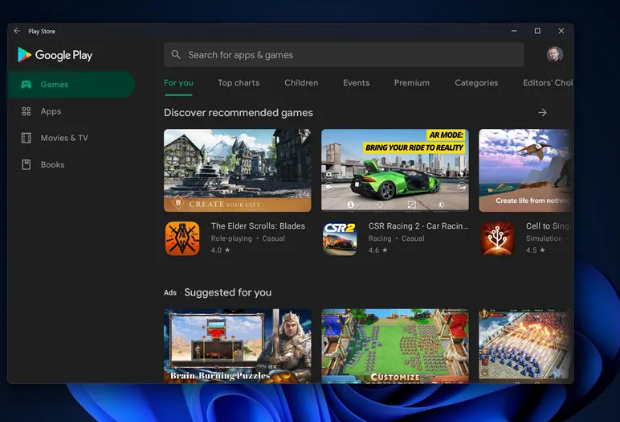Image resolution: width=620 pixels, height=422 pixels.
Task: Click the 4.6 star rating of CSR Racing
Action: pyautogui.click(x=378, y=250)
